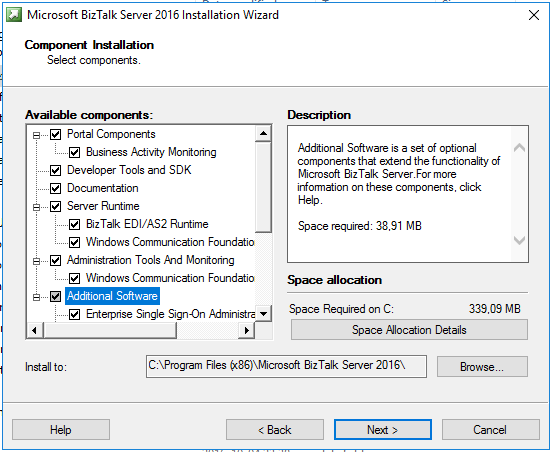553x452 pixels.
Task: Cancel the installation wizard
Action: pyautogui.click(x=491, y=430)
